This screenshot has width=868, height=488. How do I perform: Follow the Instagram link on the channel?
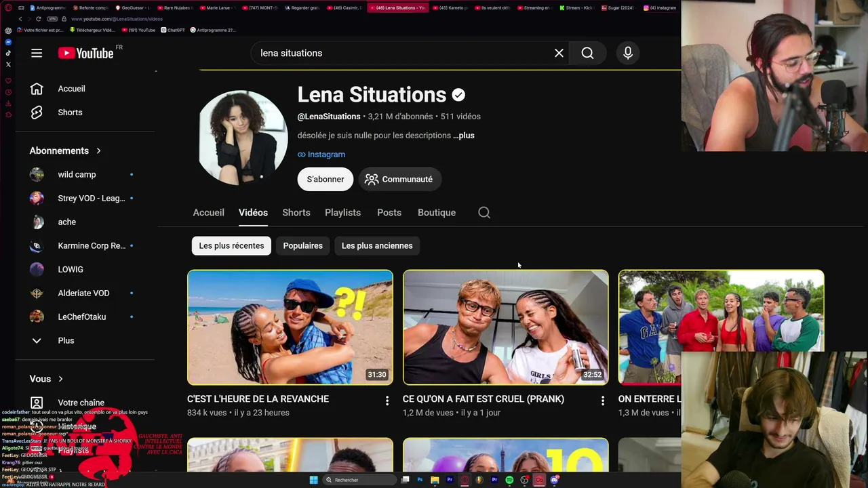pyautogui.click(x=321, y=155)
